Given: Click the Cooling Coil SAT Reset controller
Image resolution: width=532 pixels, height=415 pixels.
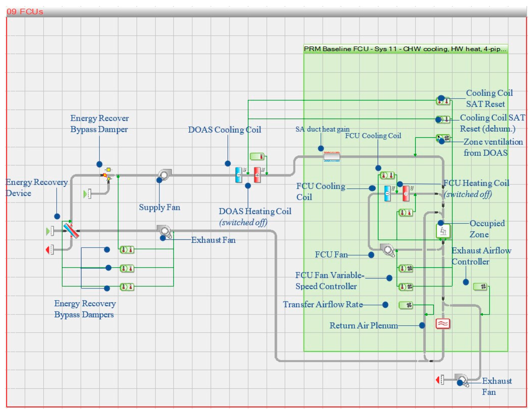Looking at the screenshot, I should coord(443,101).
